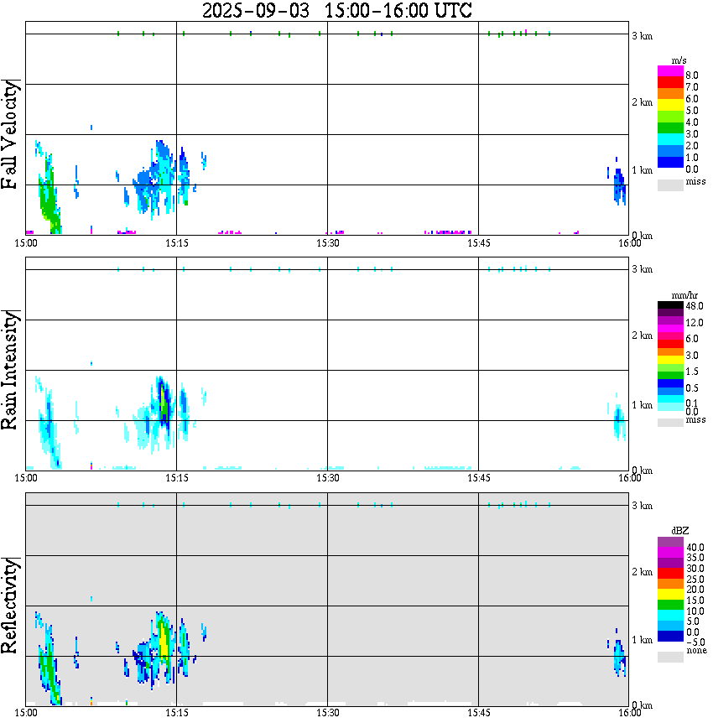Click the "mm/hr" unit heading

coord(684,296)
